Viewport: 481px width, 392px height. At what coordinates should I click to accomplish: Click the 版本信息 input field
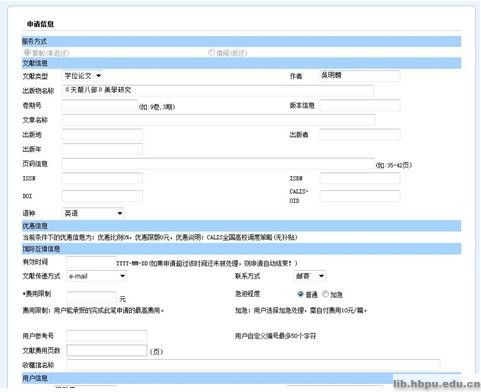(360, 105)
